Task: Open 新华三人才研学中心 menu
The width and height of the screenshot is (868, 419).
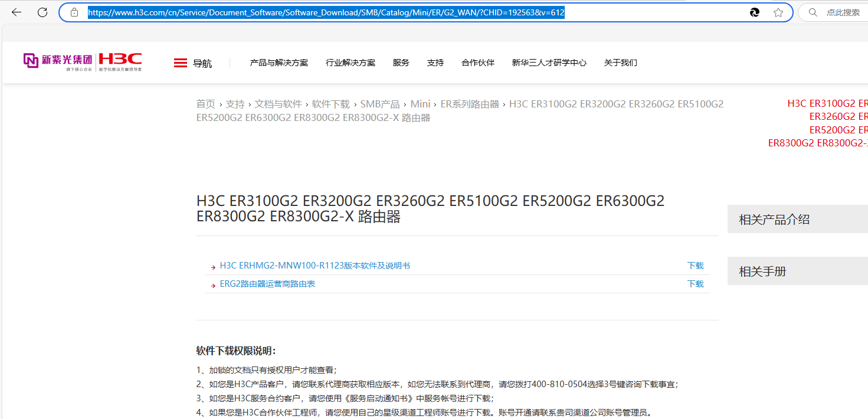Action: pos(549,63)
